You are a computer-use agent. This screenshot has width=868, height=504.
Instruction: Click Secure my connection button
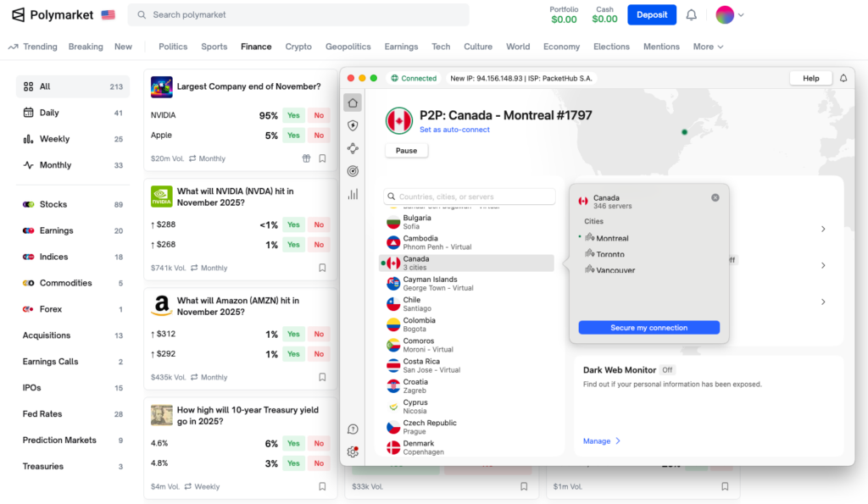pyautogui.click(x=648, y=328)
